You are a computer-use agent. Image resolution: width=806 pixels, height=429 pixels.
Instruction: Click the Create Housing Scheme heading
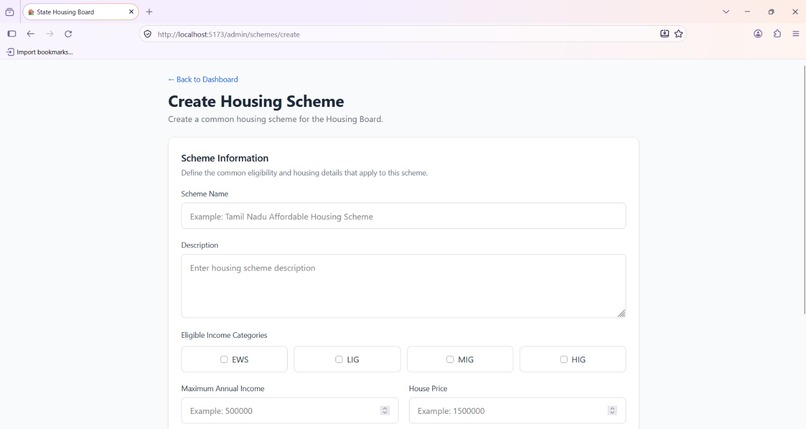(x=256, y=101)
